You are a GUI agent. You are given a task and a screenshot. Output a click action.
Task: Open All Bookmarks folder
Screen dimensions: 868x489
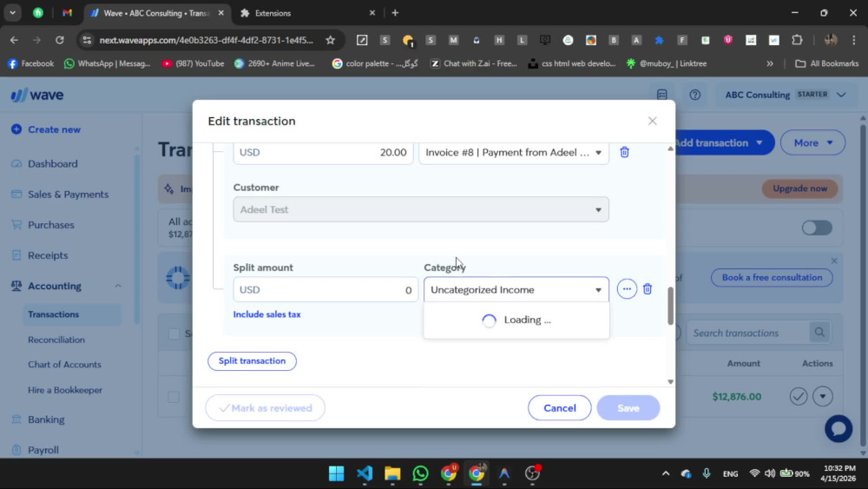pos(826,63)
